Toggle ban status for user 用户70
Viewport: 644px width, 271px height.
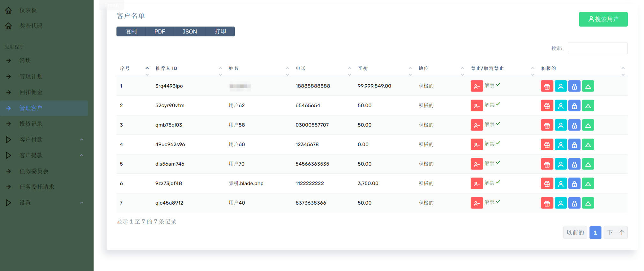[476, 164]
